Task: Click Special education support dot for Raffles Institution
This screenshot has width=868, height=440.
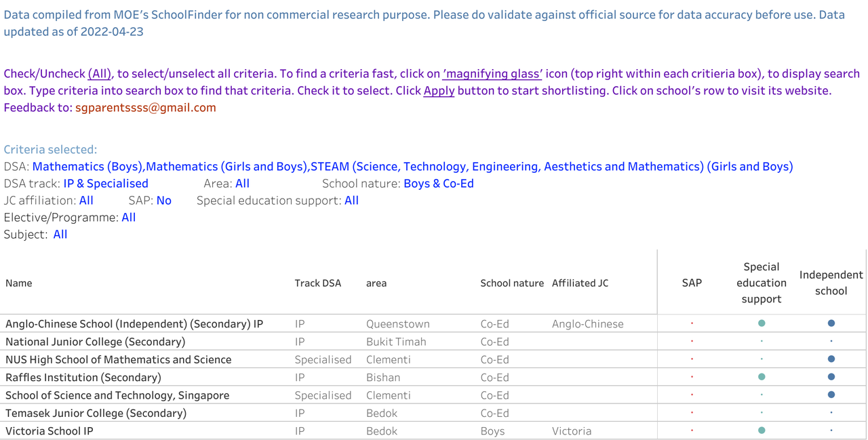Action: [762, 377]
